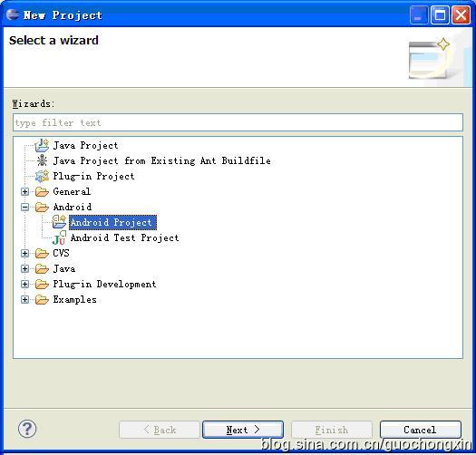Viewport: 476px width, 455px height.
Task: Select the CVS folder label
Action: coord(61,253)
